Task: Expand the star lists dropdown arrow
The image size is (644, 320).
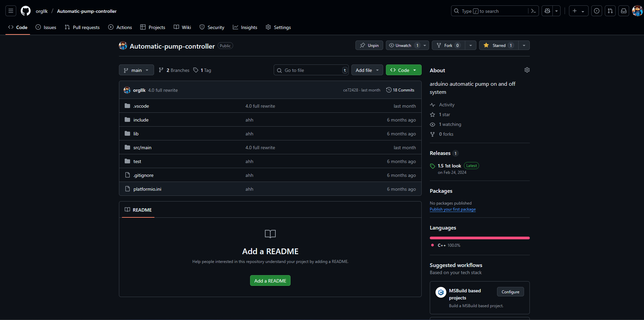Action: point(524,45)
